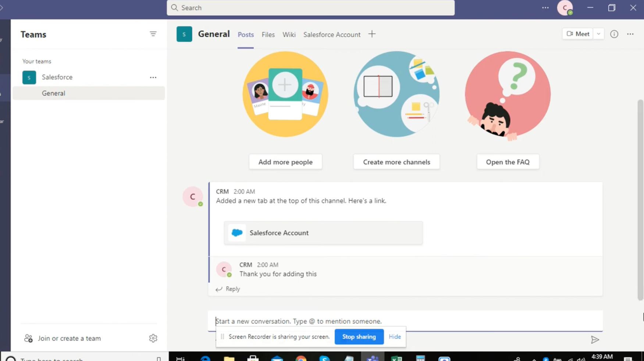
Task: Click the Salesforce cloud icon in card
Action: tap(237, 233)
